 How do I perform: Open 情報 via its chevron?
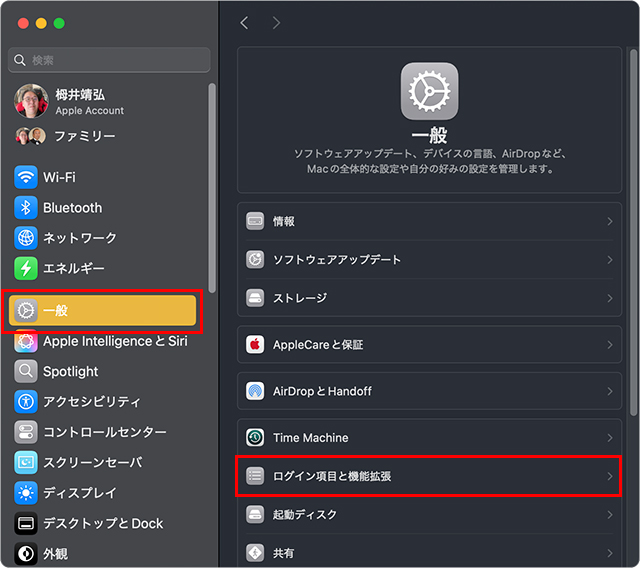610,221
